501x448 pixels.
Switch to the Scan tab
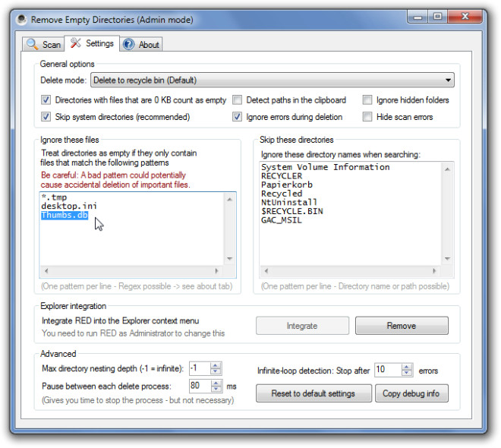click(43, 45)
